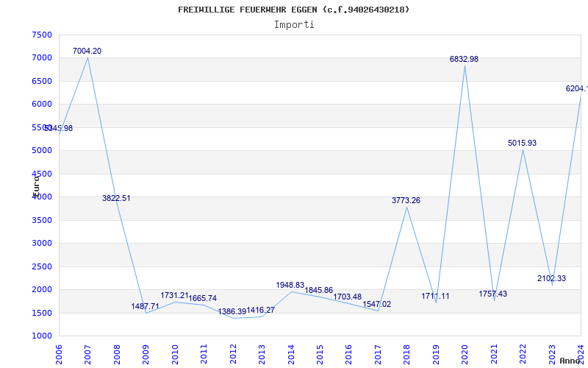Select the x-axis year 2011
The height and width of the screenshot is (368, 588).
(x=204, y=355)
